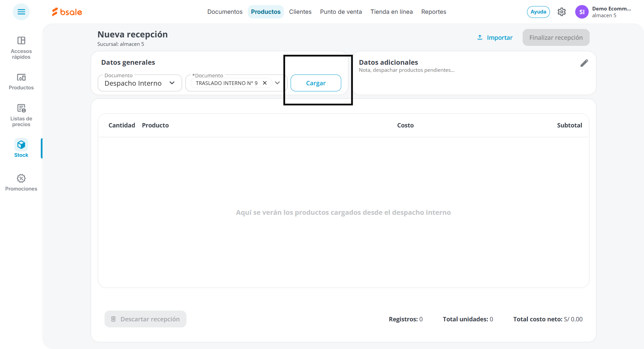Screen dimensions: 644x349
Task: Open the Clientes menu
Action: [x=300, y=12]
